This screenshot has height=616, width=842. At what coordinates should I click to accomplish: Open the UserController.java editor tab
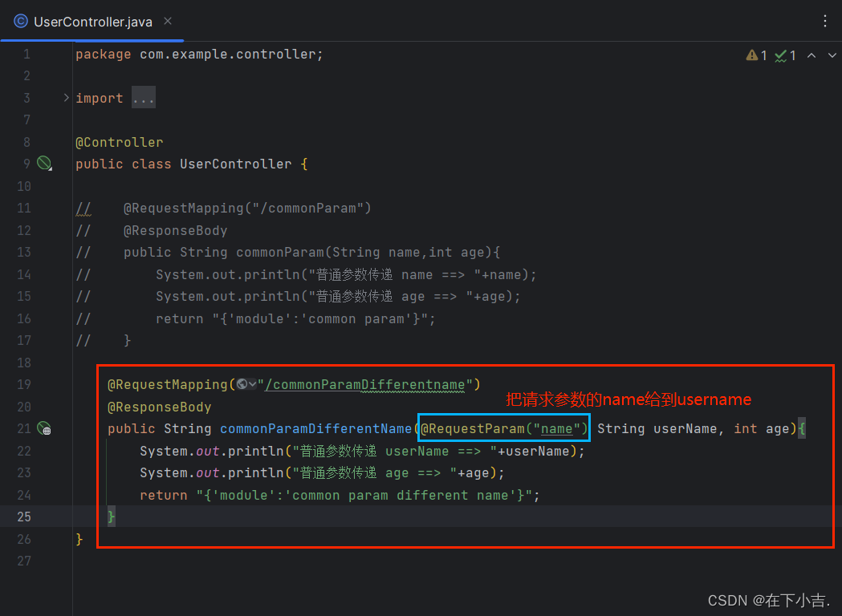[92, 22]
